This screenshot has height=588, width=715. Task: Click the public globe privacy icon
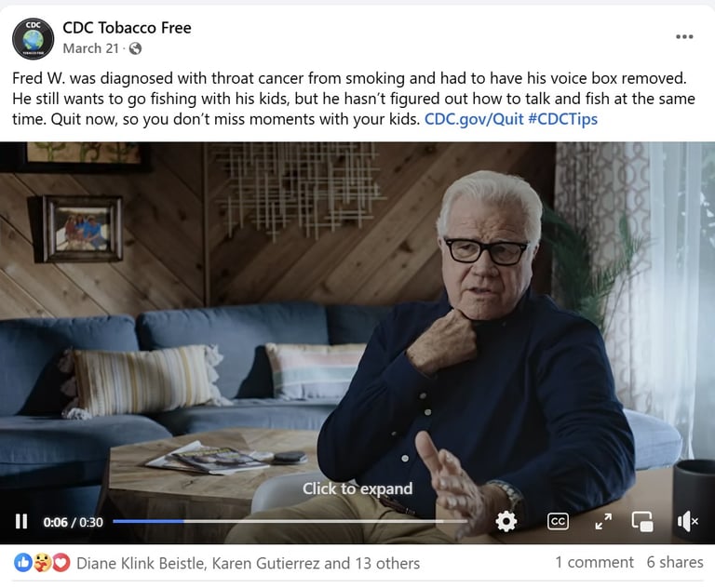click(135, 48)
